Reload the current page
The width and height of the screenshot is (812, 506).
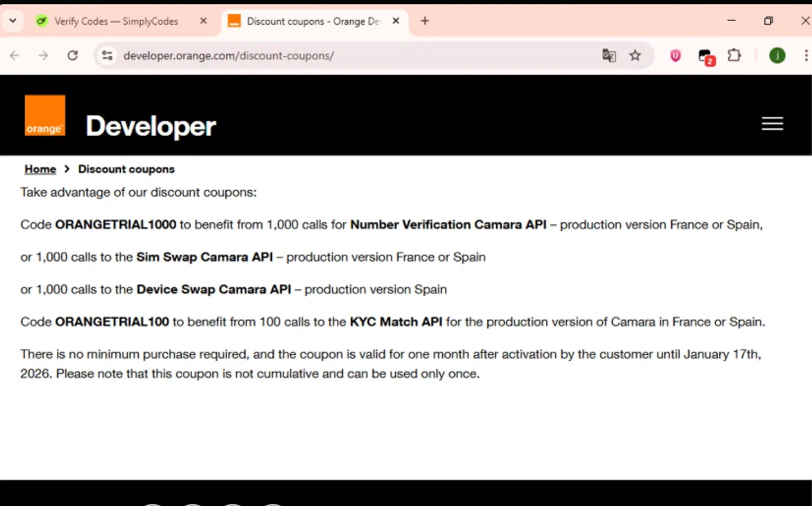tap(73, 55)
